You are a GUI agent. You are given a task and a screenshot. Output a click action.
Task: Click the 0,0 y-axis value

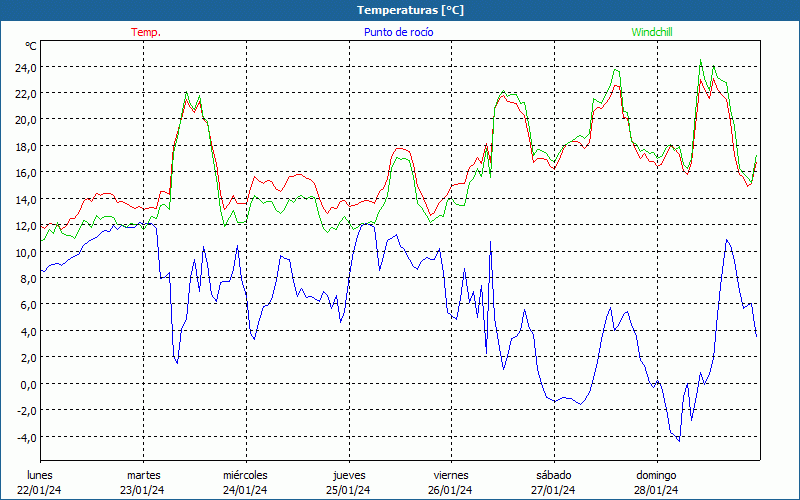(28, 384)
